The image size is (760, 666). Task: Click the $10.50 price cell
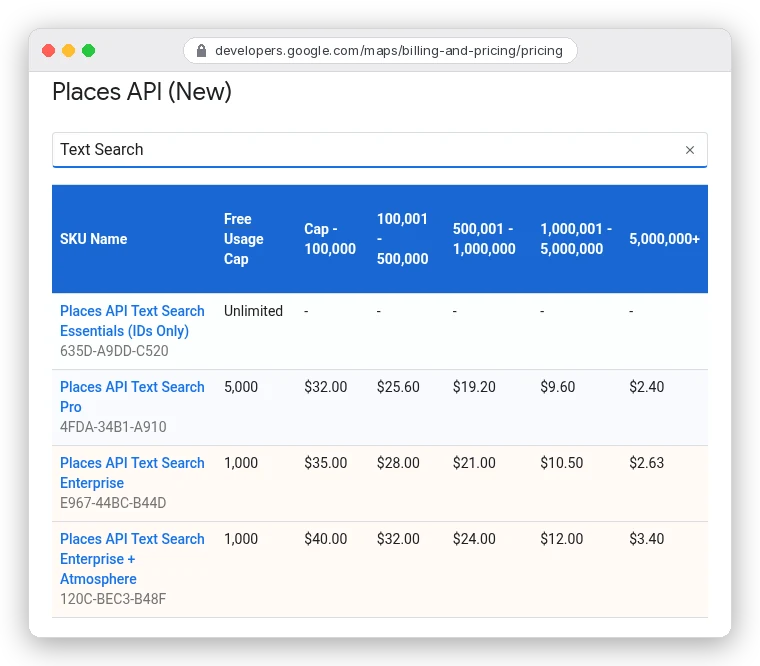(x=562, y=463)
